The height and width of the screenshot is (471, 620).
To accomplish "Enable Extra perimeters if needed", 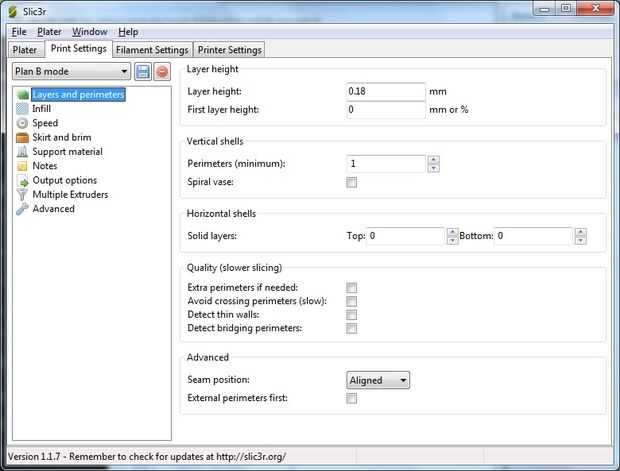I will pyautogui.click(x=352, y=288).
